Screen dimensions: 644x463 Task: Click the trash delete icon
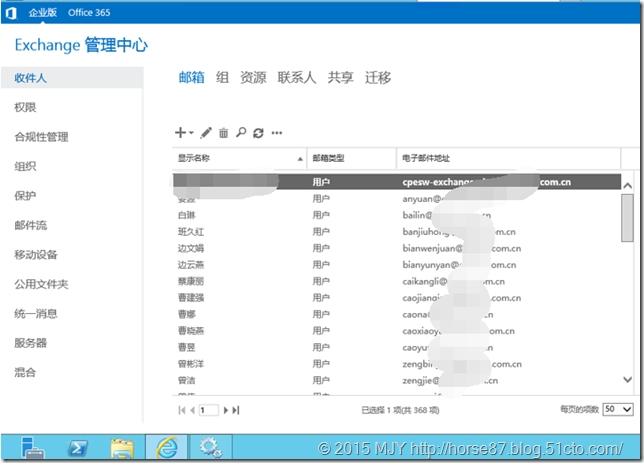point(224,132)
